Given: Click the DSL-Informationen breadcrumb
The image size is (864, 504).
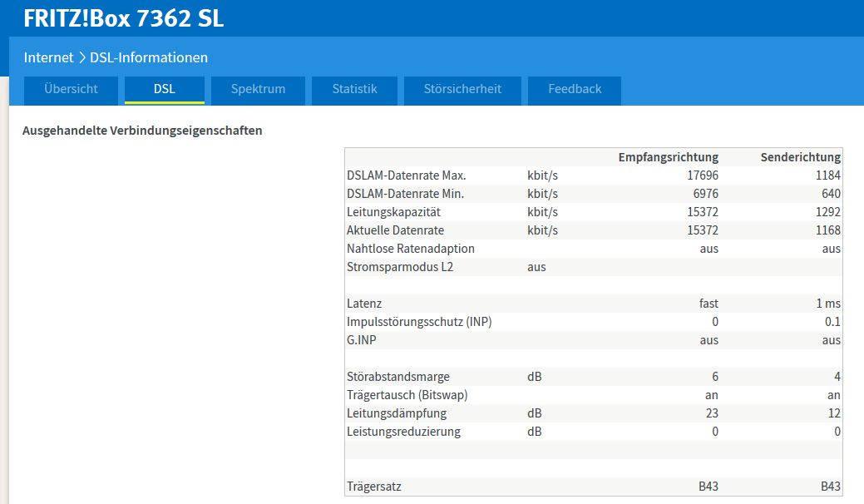Looking at the screenshot, I should (x=149, y=57).
